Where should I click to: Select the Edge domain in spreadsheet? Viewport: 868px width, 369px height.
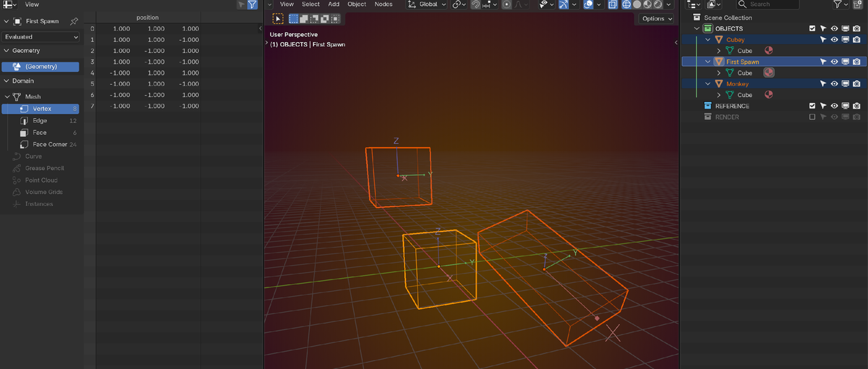40,121
